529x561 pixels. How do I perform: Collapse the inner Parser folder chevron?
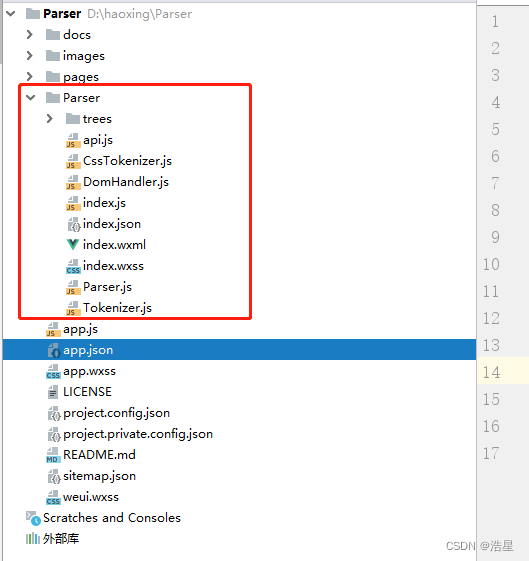click(31, 97)
